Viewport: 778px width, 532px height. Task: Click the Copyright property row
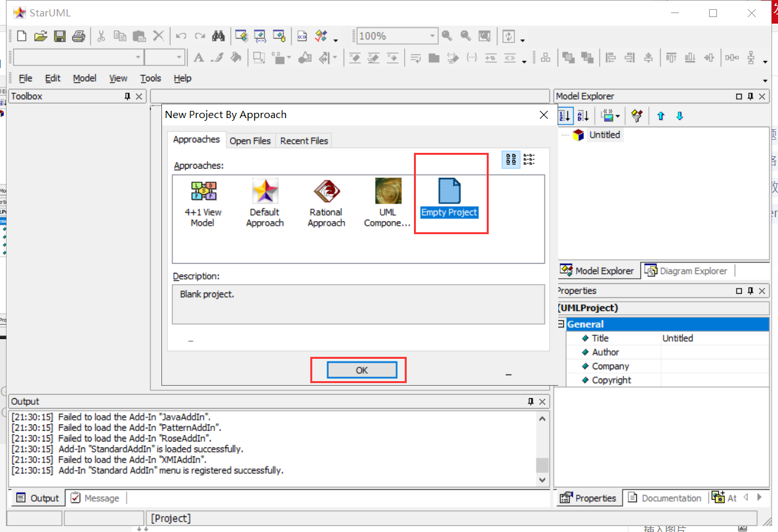pos(667,380)
